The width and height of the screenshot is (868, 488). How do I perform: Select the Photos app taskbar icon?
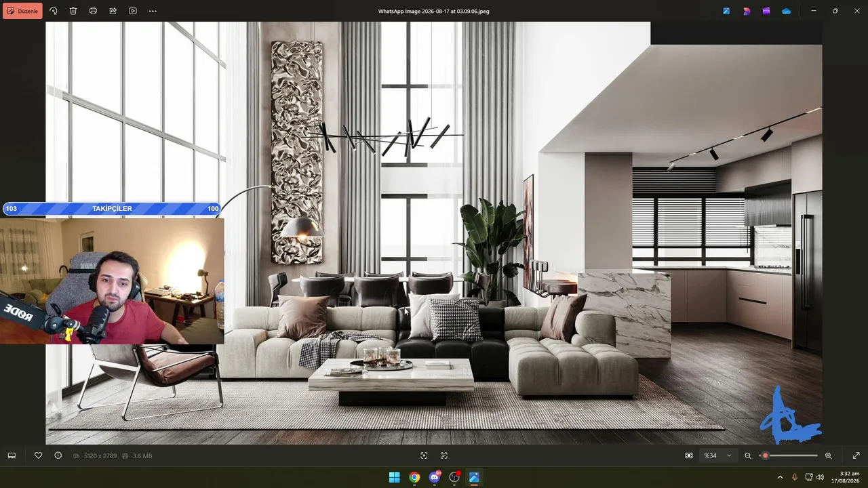[474, 477]
